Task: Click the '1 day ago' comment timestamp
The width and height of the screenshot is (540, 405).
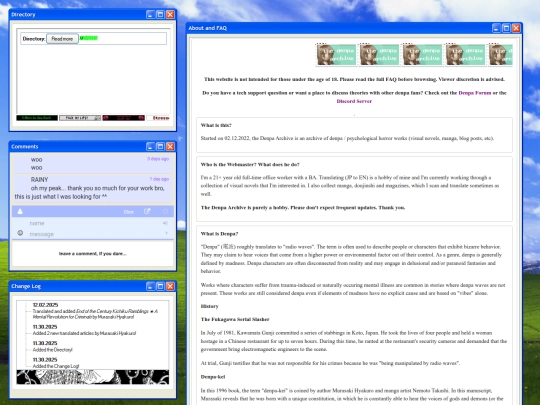Action: 159,179
